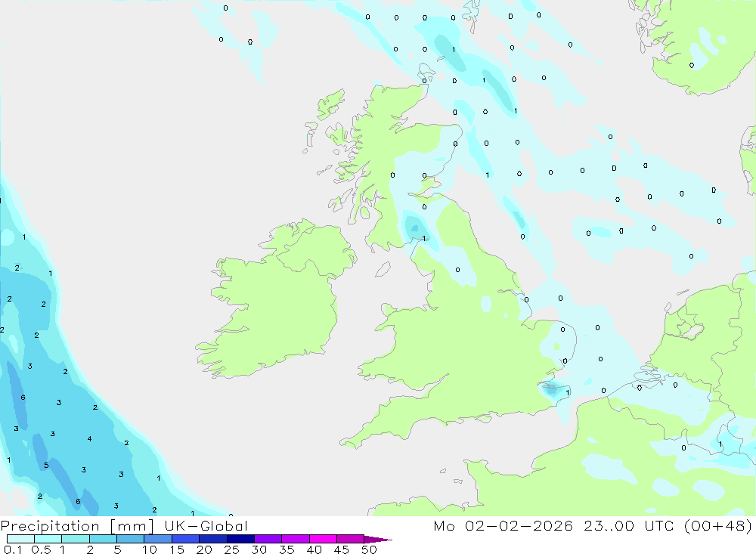Screen dimensions: 756x554
Task: Click the '4' precipitation value on the map
Action: [x=90, y=439]
